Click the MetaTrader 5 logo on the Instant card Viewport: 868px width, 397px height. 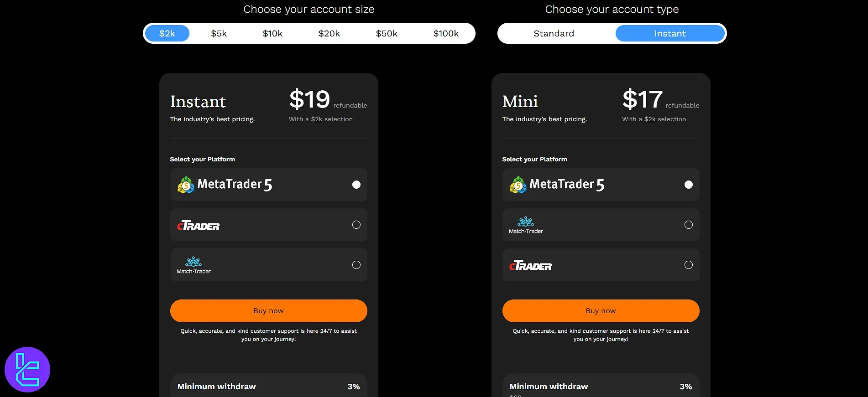pos(184,185)
